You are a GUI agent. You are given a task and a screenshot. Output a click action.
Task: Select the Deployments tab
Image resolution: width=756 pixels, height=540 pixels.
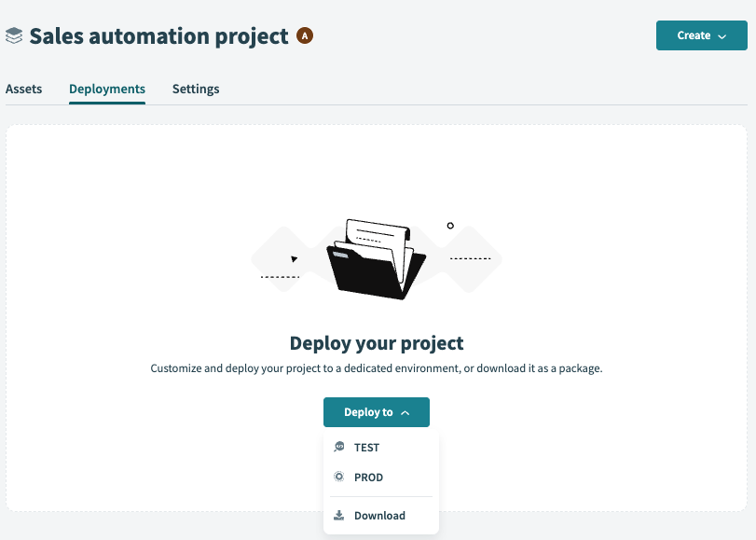click(x=107, y=90)
